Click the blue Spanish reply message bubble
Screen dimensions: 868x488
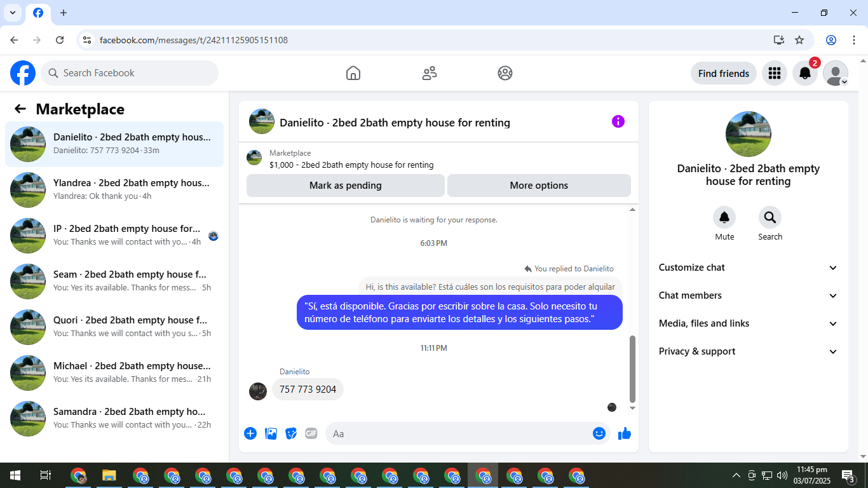point(459,312)
